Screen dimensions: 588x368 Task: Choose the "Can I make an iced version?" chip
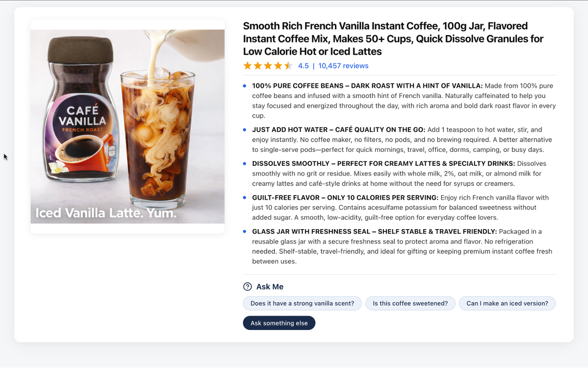tap(507, 303)
